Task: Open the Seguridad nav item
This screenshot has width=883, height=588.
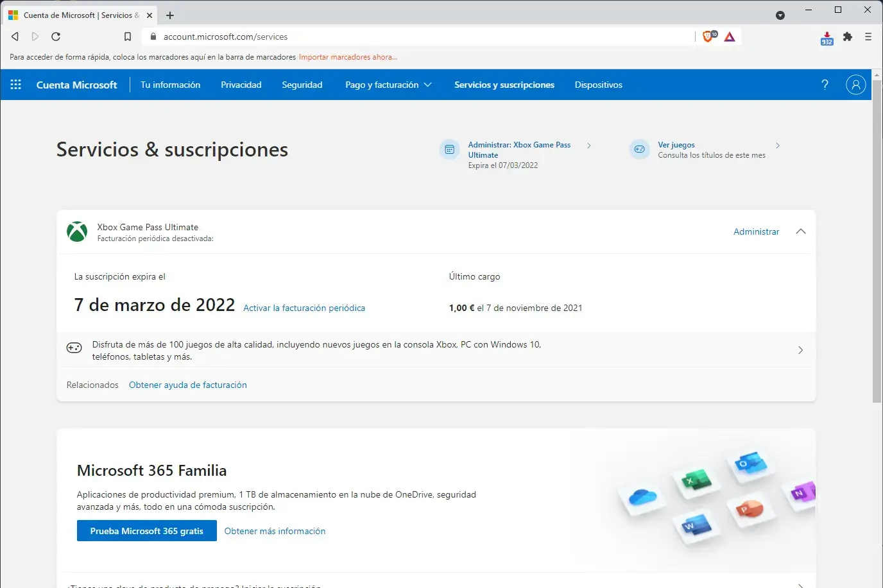Action: (302, 85)
